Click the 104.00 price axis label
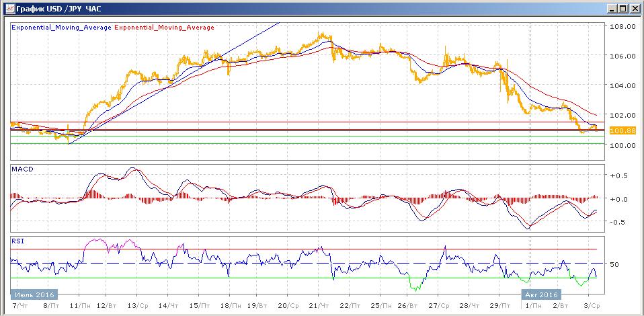This screenshot has height=316, width=644. (622, 85)
